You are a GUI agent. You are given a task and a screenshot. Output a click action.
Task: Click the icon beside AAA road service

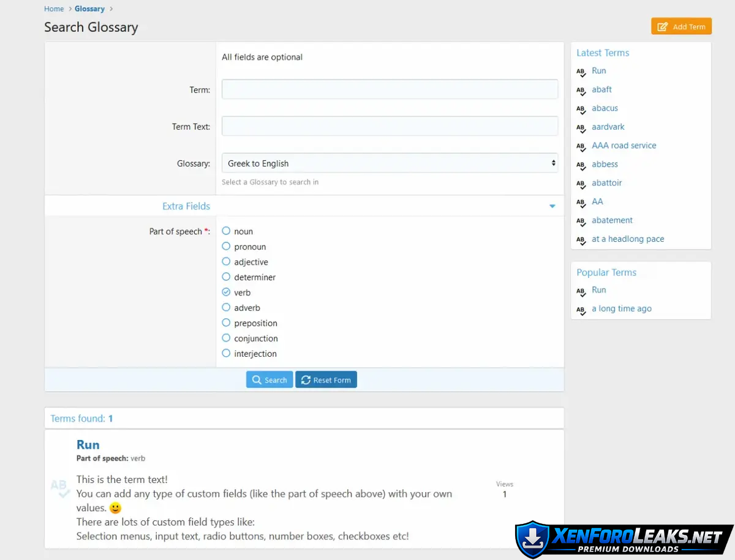click(581, 146)
